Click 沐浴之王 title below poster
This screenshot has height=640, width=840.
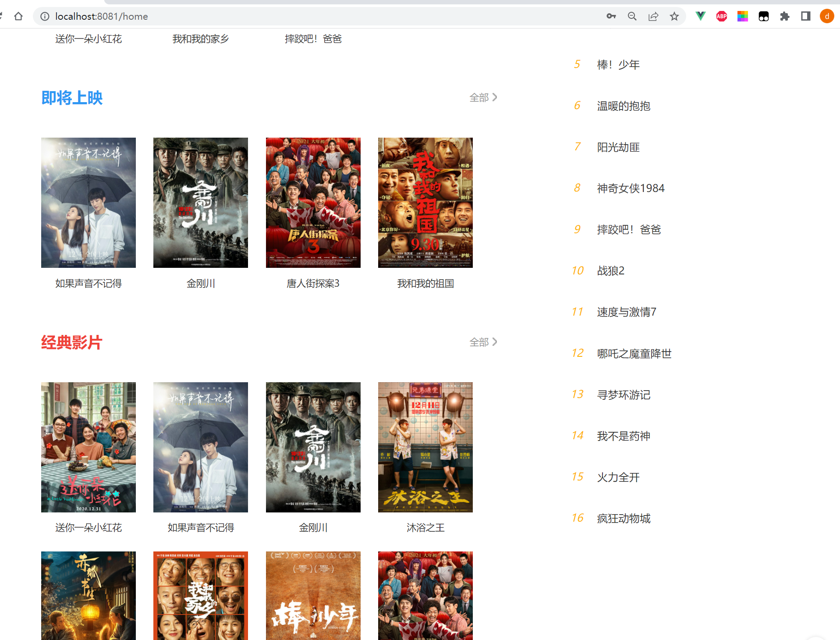(425, 528)
